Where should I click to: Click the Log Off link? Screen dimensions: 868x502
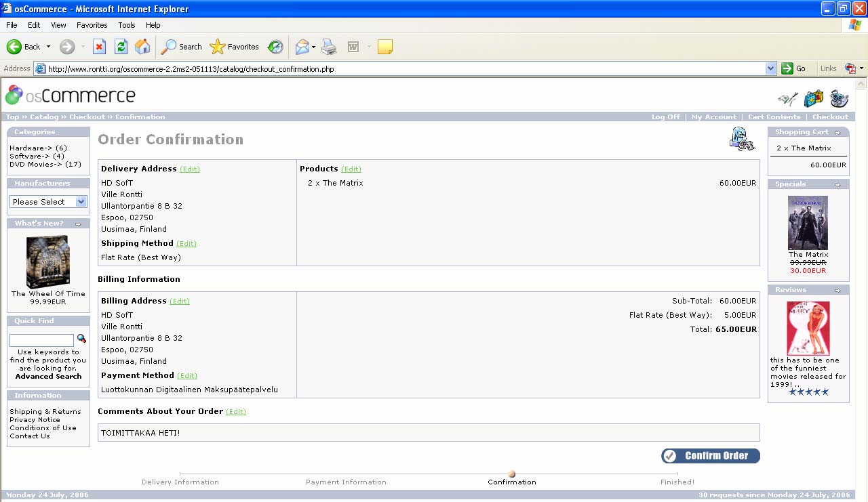coord(666,117)
